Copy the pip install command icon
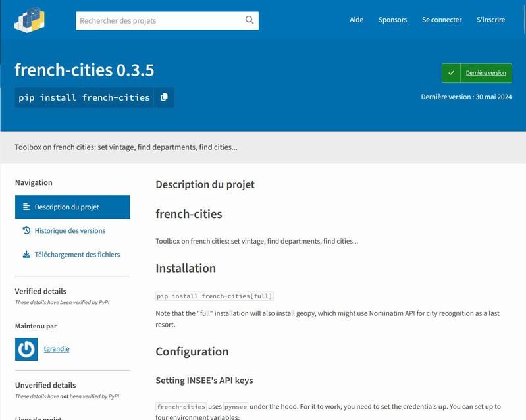The image size is (526, 420). pos(164,97)
